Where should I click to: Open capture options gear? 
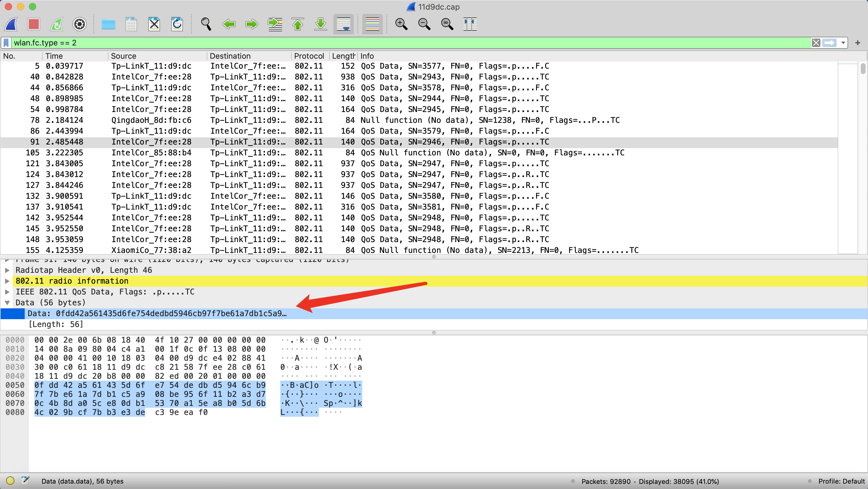pos(80,24)
